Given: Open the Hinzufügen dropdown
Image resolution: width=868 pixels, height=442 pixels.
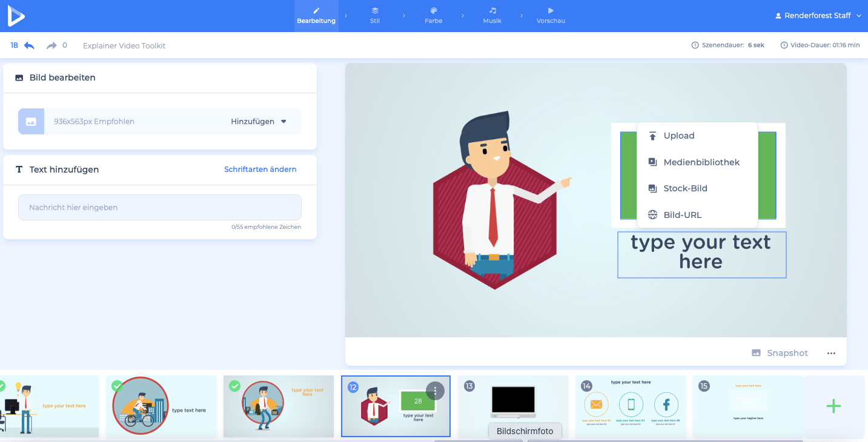Looking at the screenshot, I should pyautogui.click(x=259, y=122).
